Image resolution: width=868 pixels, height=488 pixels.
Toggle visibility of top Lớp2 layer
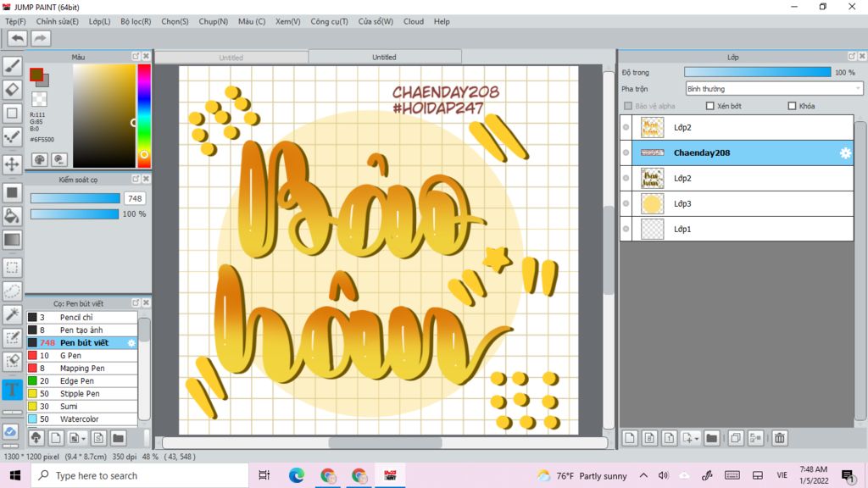point(626,127)
